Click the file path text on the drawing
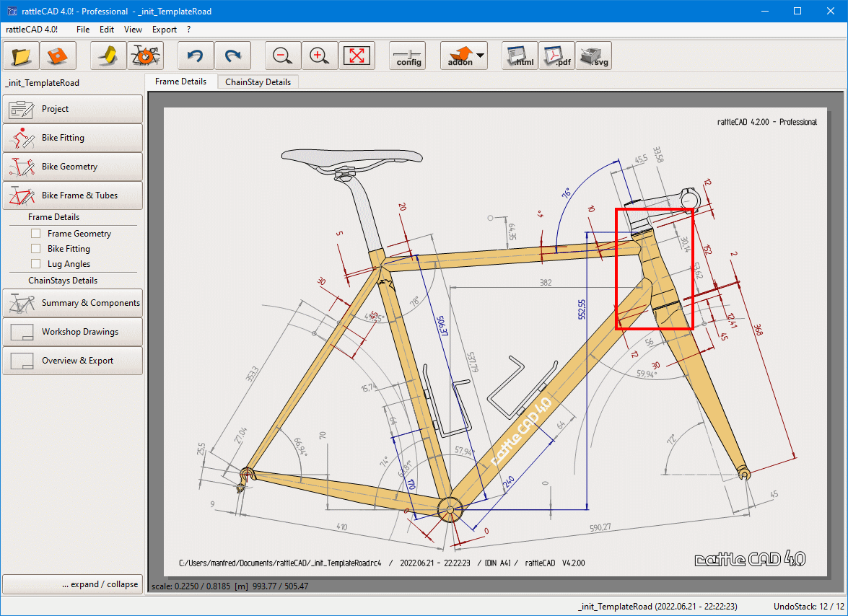The image size is (848, 616). pyautogui.click(x=280, y=563)
